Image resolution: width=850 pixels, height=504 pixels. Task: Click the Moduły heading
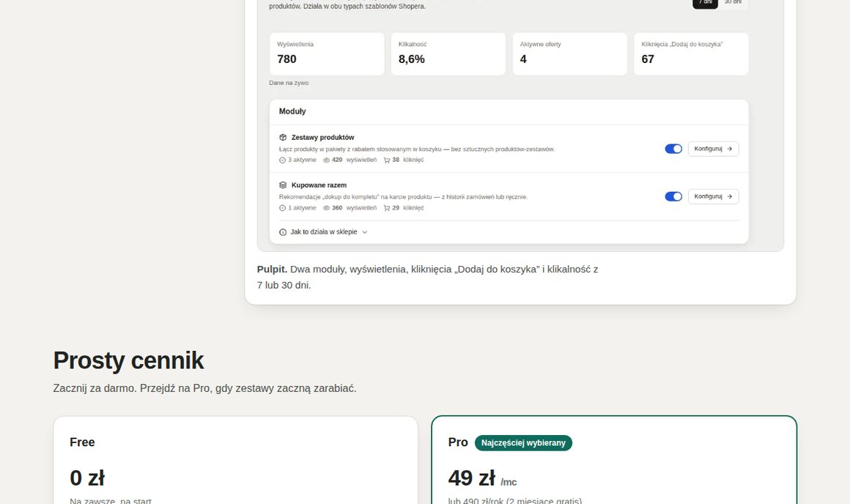click(x=292, y=111)
